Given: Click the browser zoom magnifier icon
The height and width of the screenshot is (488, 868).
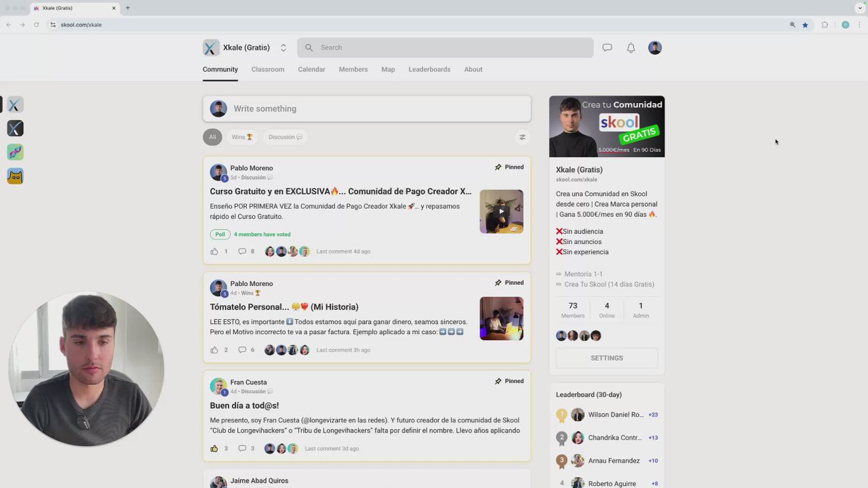Looking at the screenshot, I should (x=792, y=25).
